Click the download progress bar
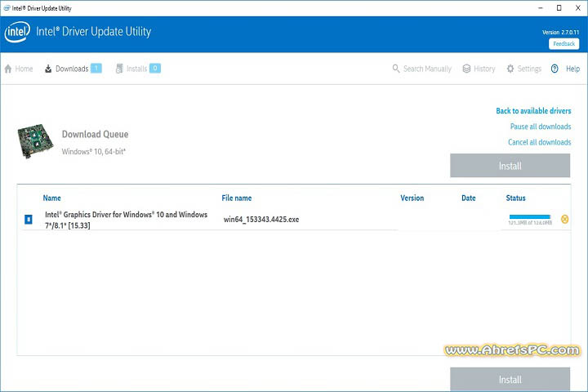The width and height of the screenshot is (588, 392). click(x=529, y=216)
